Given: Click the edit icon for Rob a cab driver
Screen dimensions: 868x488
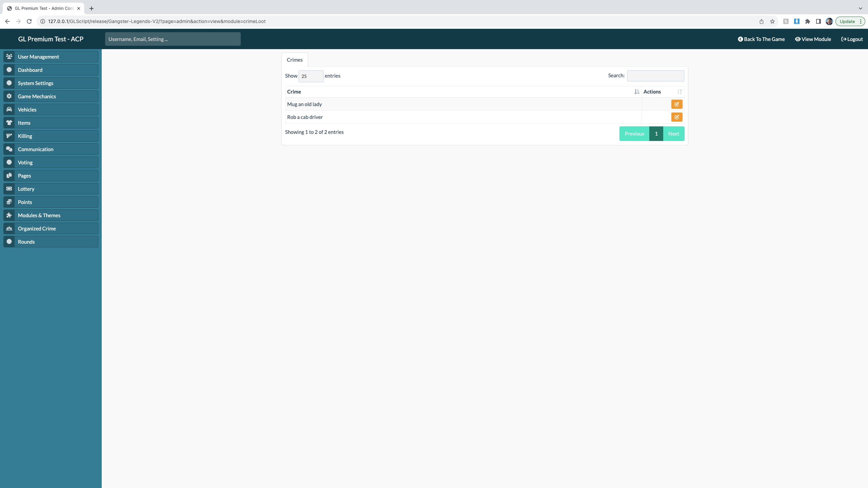Looking at the screenshot, I should tap(676, 117).
